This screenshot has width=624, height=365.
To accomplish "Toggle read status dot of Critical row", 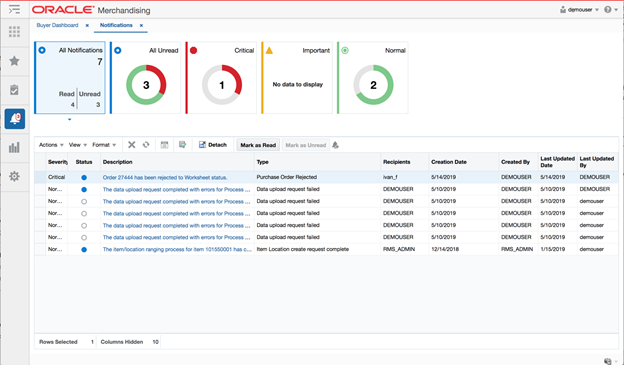I will click(x=84, y=178).
